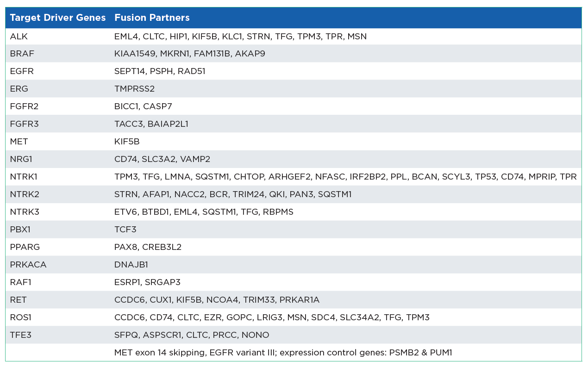Select the NTRK1 gene cell

(x=24, y=177)
